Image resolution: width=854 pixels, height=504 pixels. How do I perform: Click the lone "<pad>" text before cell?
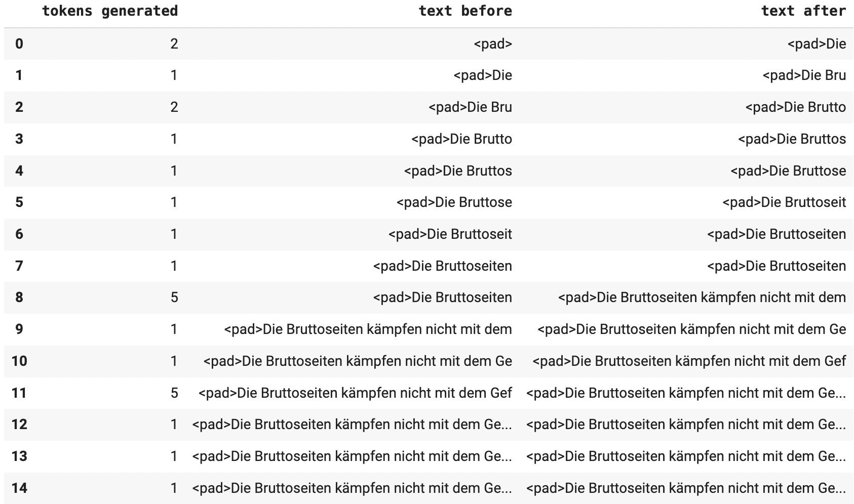[x=492, y=44]
